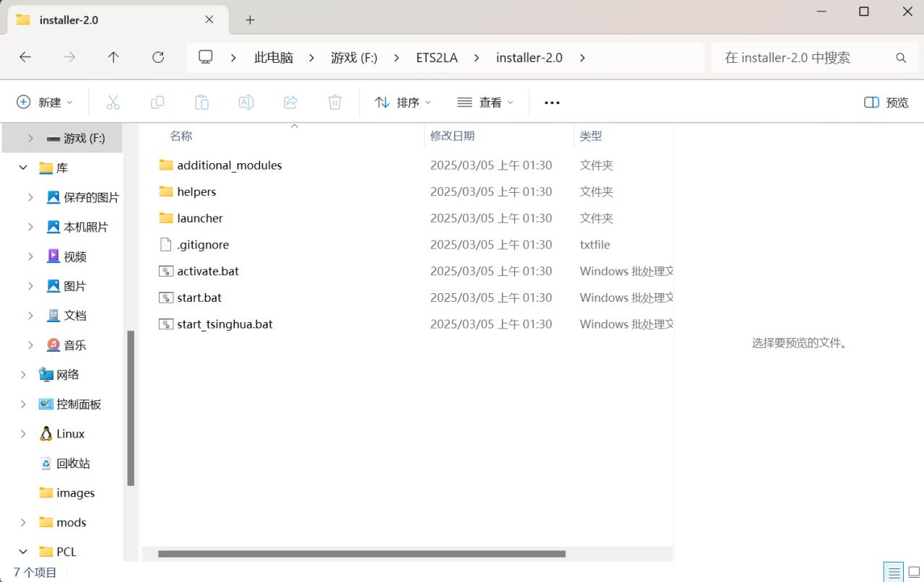This screenshot has width=924, height=582.
Task: Click the txtfile type of .gitignore
Action: point(595,245)
